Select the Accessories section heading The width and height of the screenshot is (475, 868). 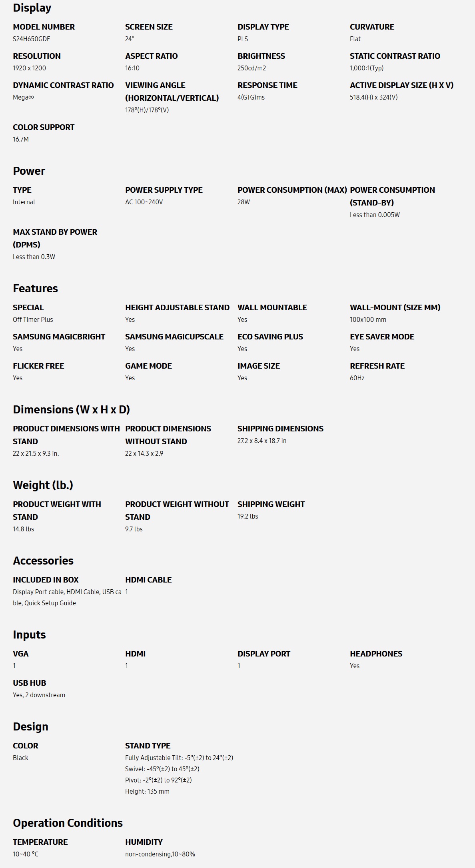(43, 561)
